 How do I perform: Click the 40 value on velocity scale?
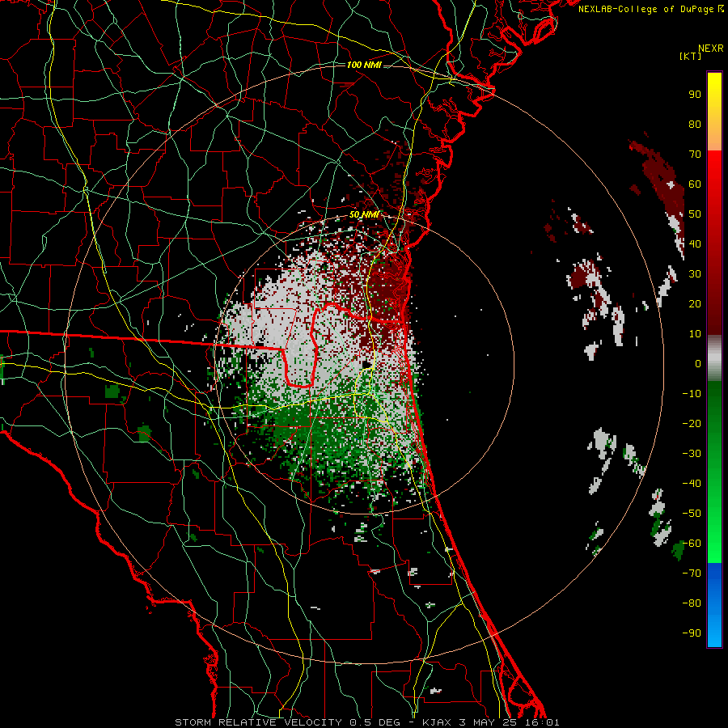[x=695, y=244]
